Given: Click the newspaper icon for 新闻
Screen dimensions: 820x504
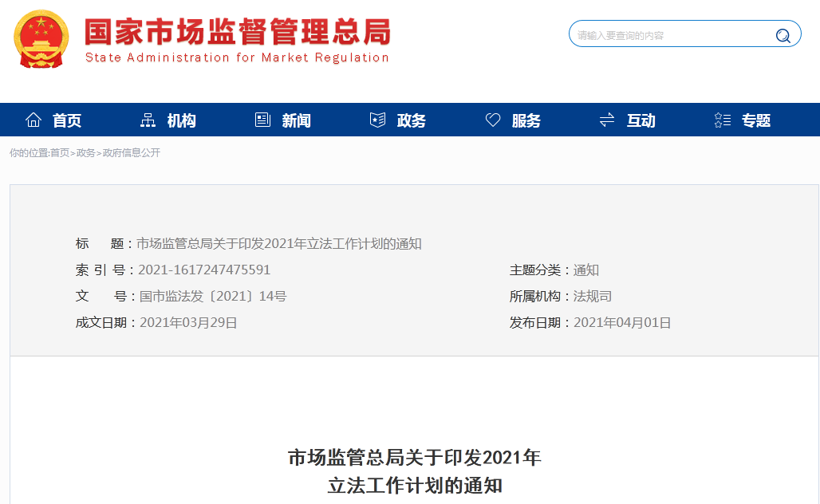Looking at the screenshot, I should [262, 120].
